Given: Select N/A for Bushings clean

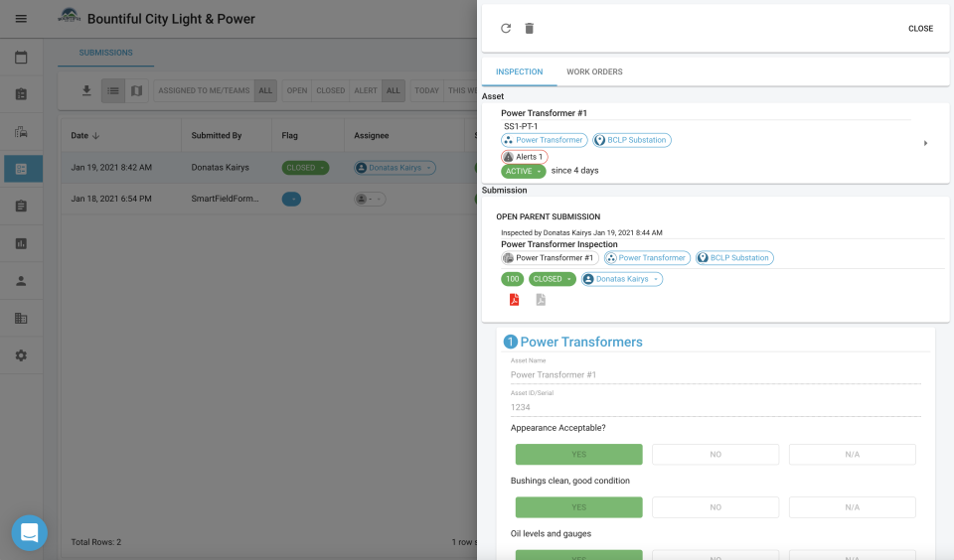Looking at the screenshot, I should 853,507.
